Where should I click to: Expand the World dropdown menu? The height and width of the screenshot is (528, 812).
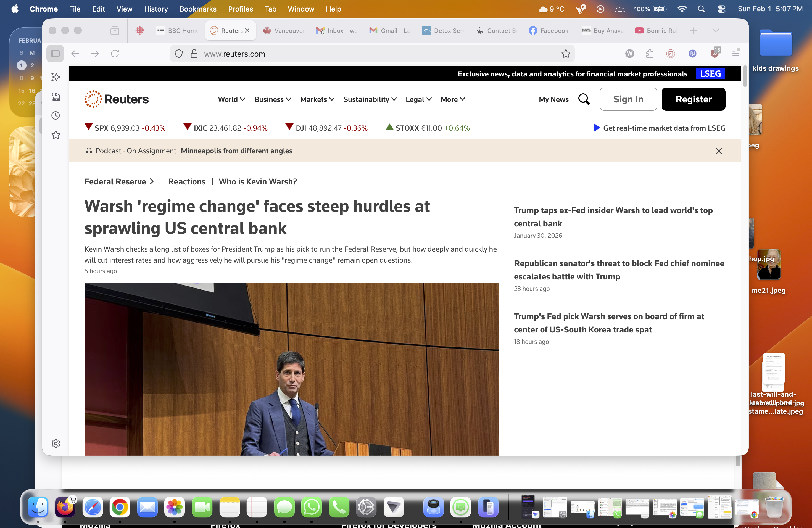[231, 99]
